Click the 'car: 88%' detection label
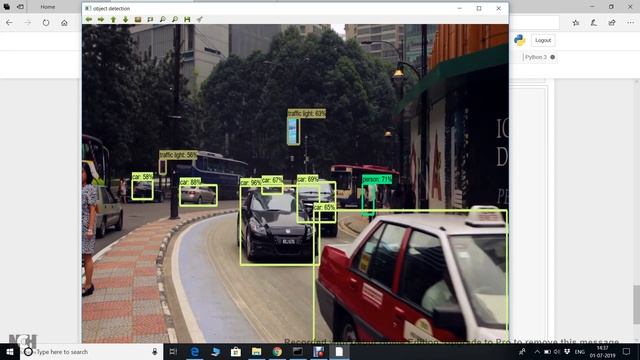The width and height of the screenshot is (640, 360). coord(190,182)
